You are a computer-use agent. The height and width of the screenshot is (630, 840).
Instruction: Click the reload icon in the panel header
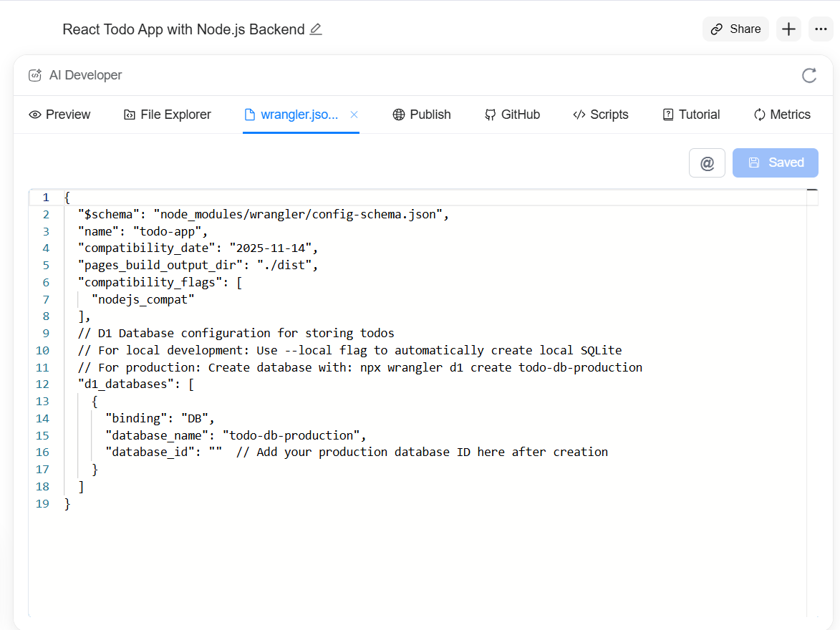click(x=809, y=75)
